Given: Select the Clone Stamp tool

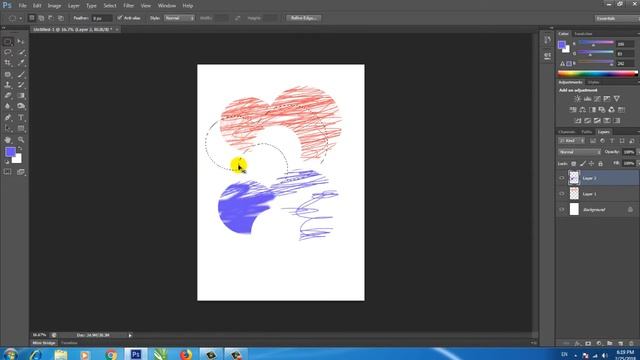Looking at the screenshot, I should click(x=8, y=85).
